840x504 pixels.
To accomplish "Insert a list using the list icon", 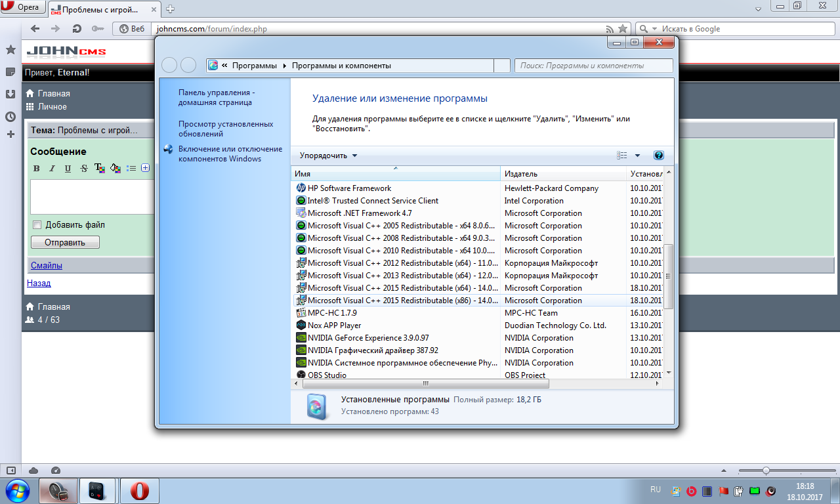I will coord(131,169).
